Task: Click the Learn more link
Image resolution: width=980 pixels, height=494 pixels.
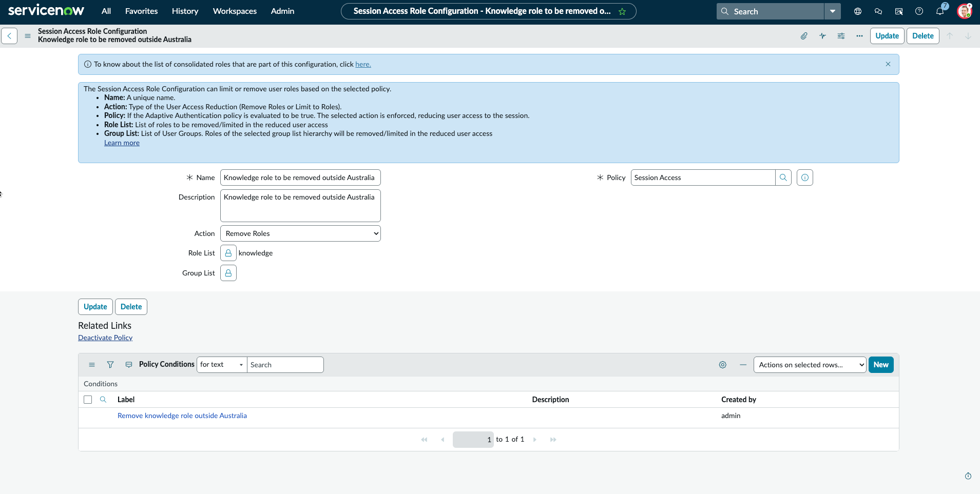Action: point(122,143)
